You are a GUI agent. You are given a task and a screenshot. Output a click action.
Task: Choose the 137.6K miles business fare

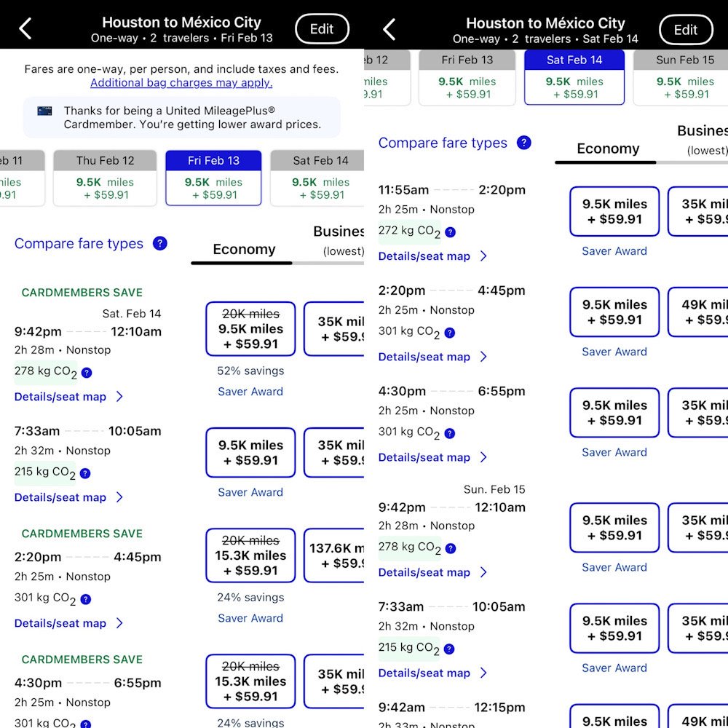tap(334, 555)
